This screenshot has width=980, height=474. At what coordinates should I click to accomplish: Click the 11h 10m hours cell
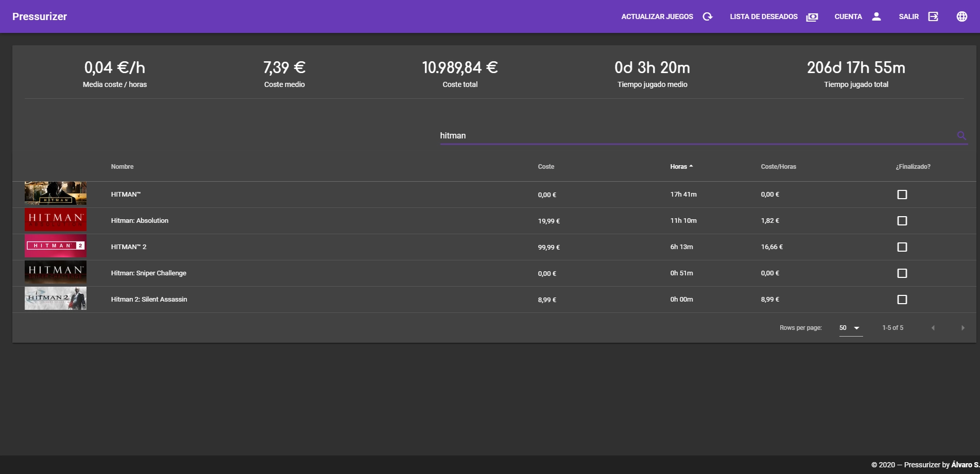pos(683,221)
